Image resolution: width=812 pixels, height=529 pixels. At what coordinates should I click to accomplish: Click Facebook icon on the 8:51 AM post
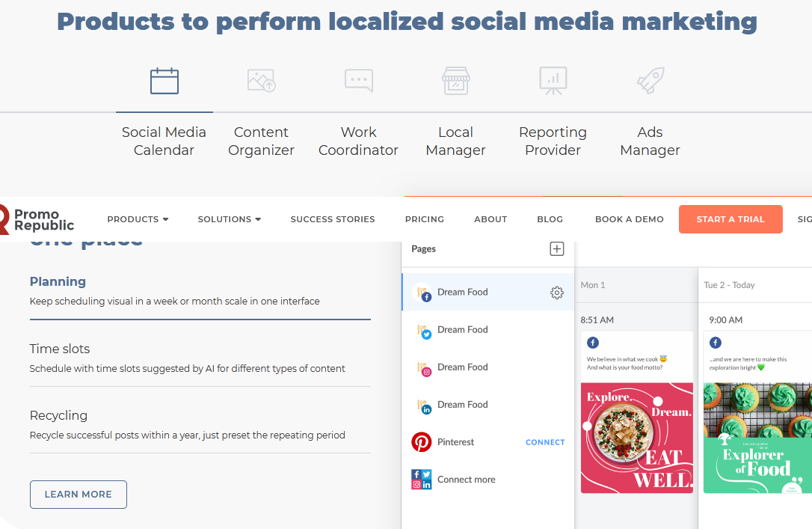point(593,343)
